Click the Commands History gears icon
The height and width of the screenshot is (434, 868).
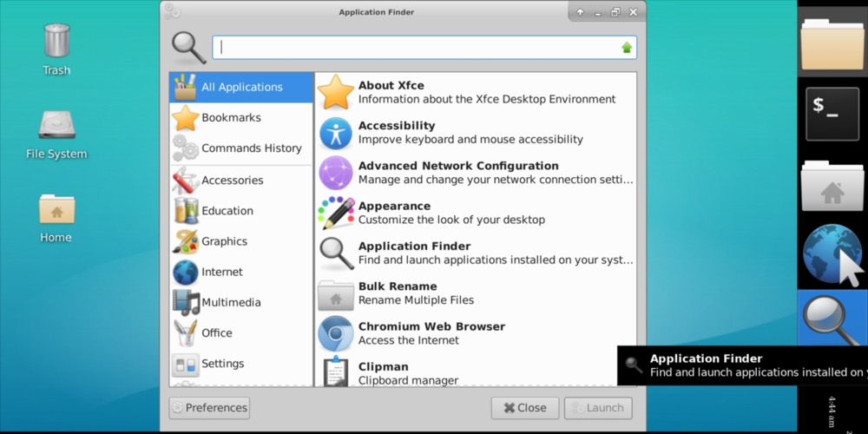click(186, 148)
